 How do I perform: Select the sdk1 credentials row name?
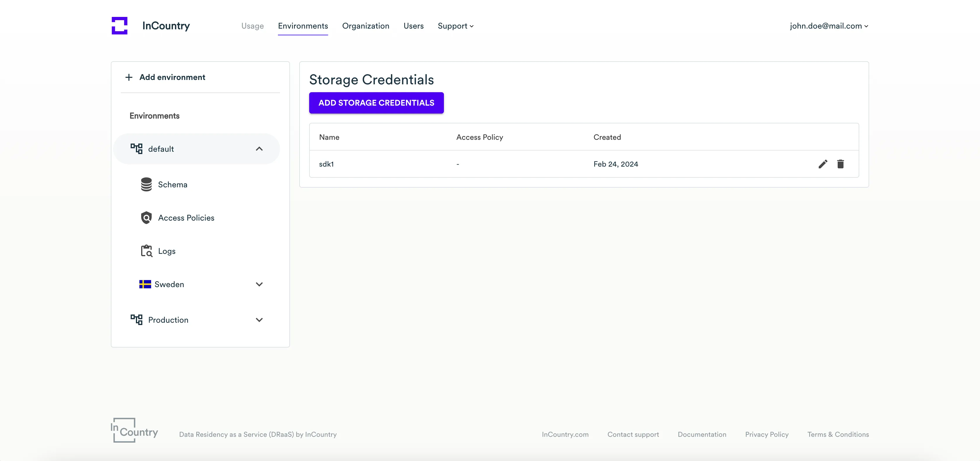(x=326, y=164)
